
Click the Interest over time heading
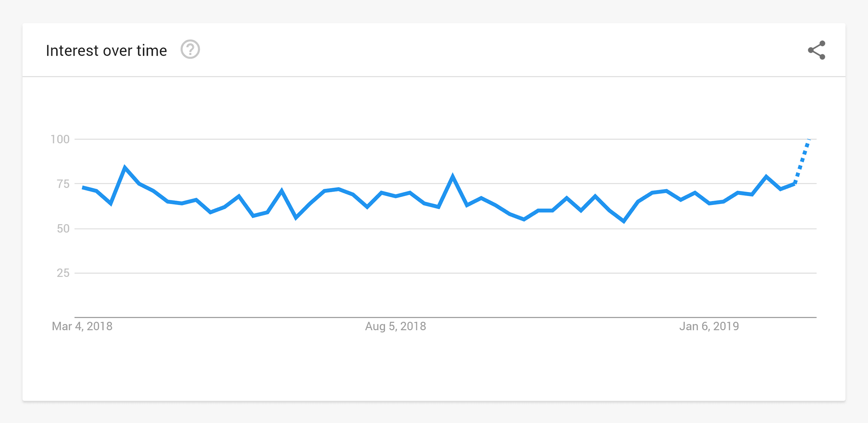107,51
